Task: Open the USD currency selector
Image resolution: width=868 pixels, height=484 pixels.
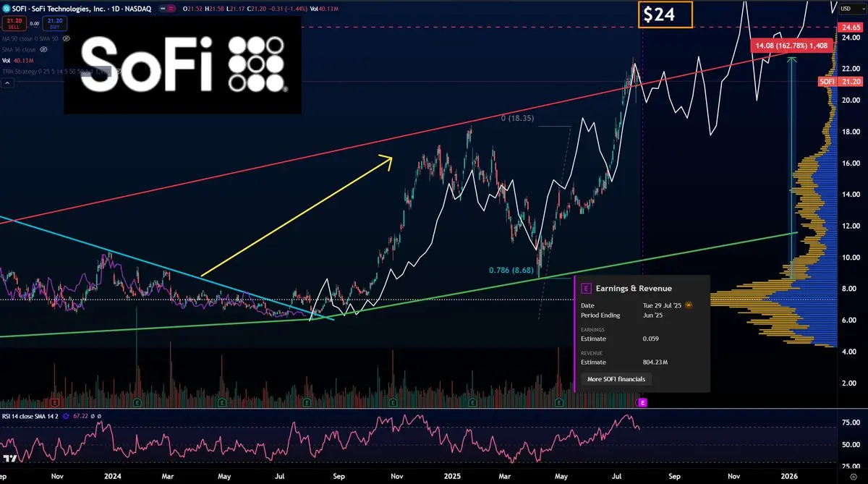Action: pos(852,7)
